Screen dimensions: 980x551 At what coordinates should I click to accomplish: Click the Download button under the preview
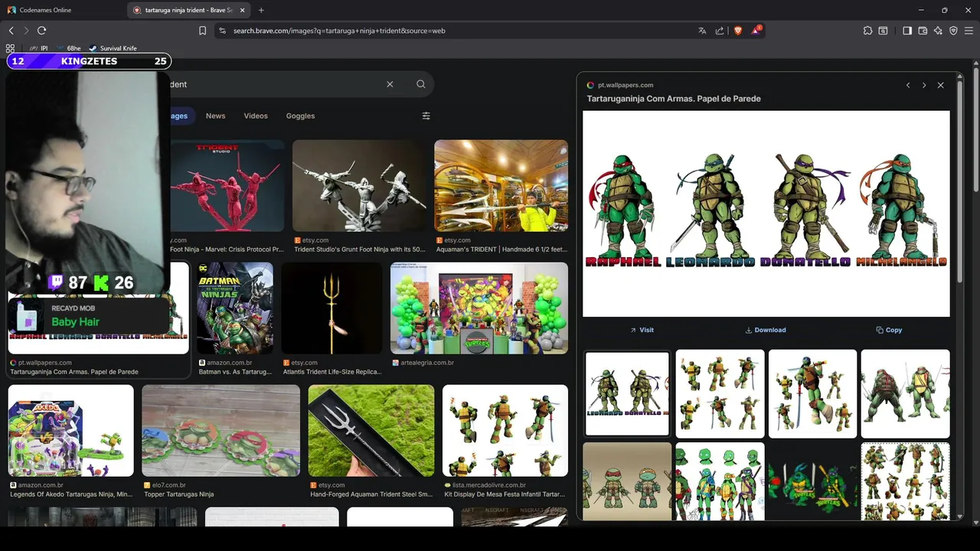click(766, 330)
